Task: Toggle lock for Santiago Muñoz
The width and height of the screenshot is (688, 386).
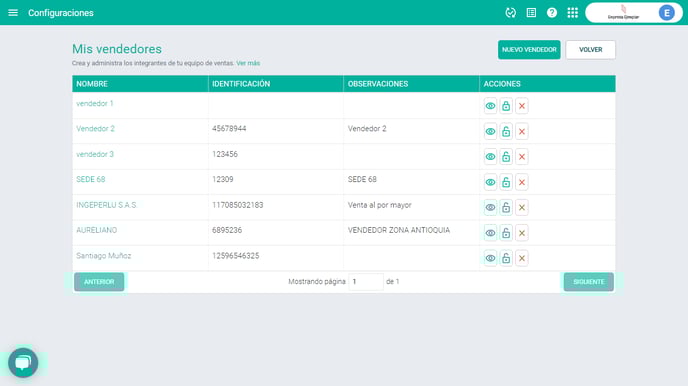Action: [506, 258]
